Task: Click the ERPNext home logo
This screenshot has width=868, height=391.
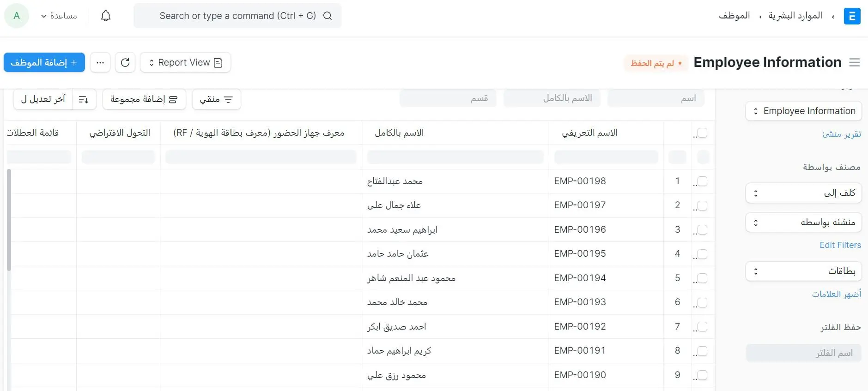Action: click(852, 16)
